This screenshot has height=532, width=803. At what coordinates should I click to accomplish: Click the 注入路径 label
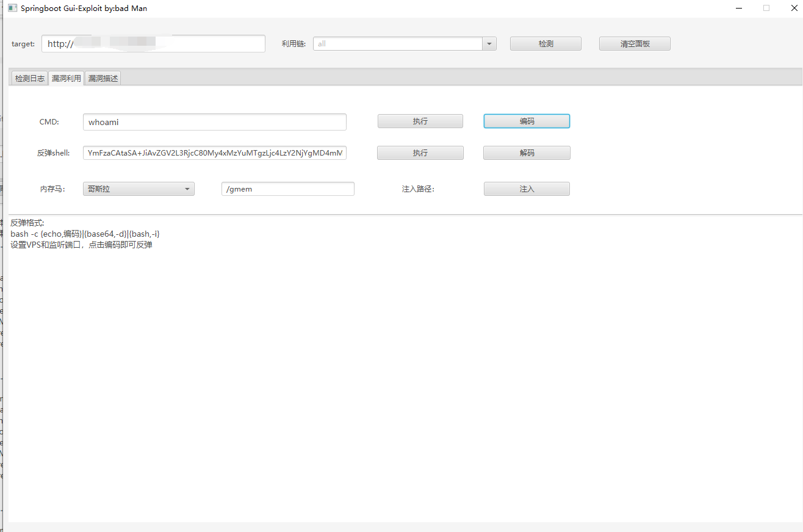[418, 189]
